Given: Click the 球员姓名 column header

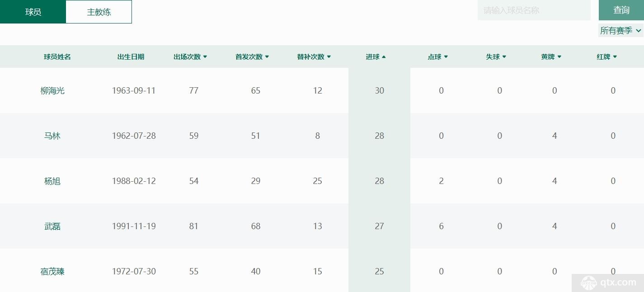Looking at the screenshot, I should 57,57.
